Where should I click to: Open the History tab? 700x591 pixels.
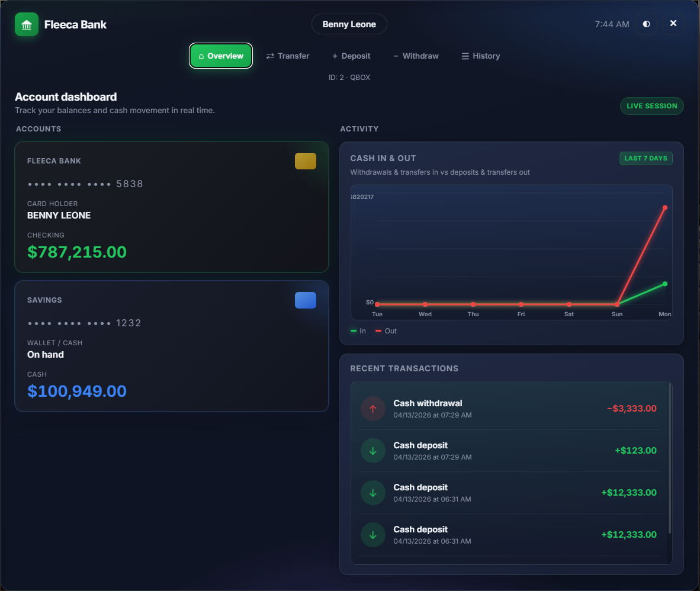tap(481, 56)
